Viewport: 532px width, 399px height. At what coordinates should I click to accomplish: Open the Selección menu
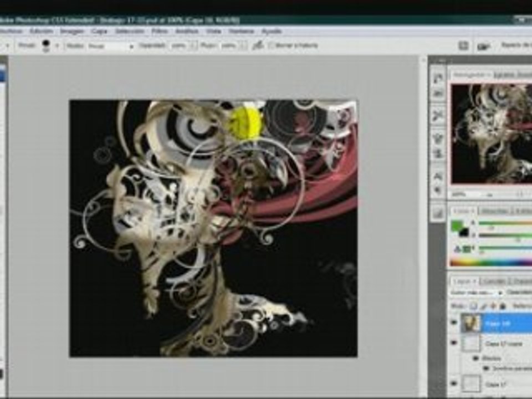[130, 31]
